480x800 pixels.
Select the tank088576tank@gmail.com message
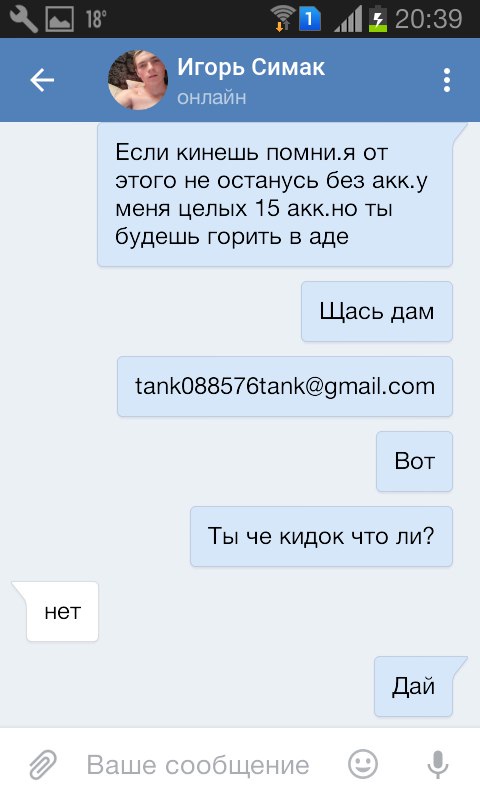pyautogui.click(x=285, y=387)
